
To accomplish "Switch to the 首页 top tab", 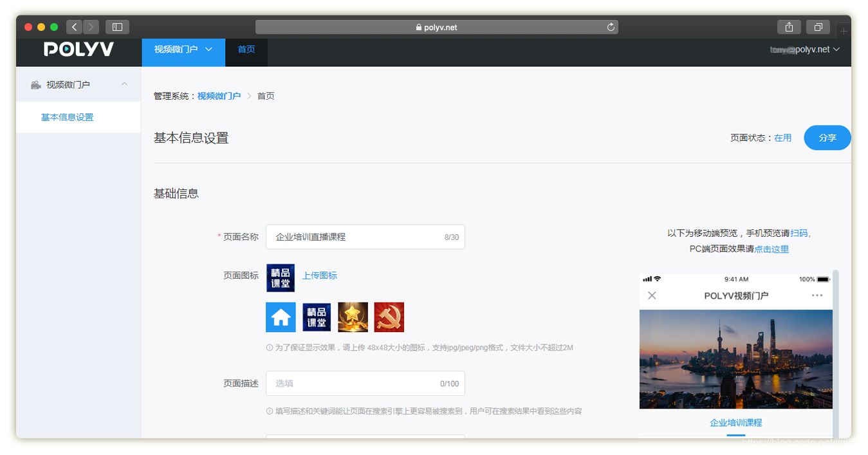I will tap(246, 50).
